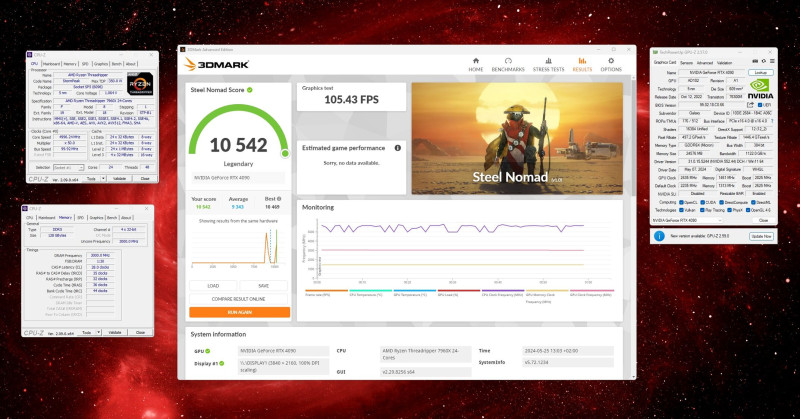Click Save button in 3DMark
This screenshot has height=419, width=800.
pos(263,285)
